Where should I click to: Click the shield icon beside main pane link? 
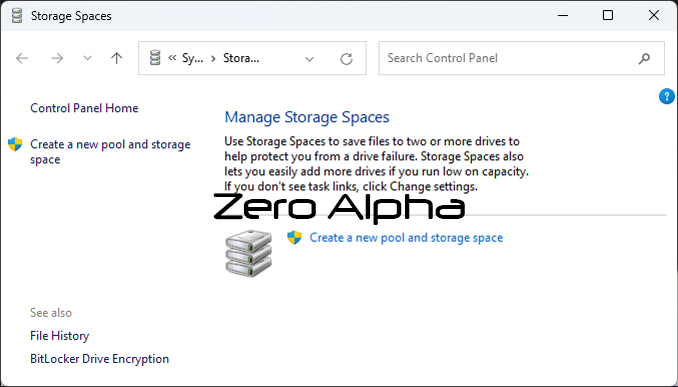coord(294,237)
